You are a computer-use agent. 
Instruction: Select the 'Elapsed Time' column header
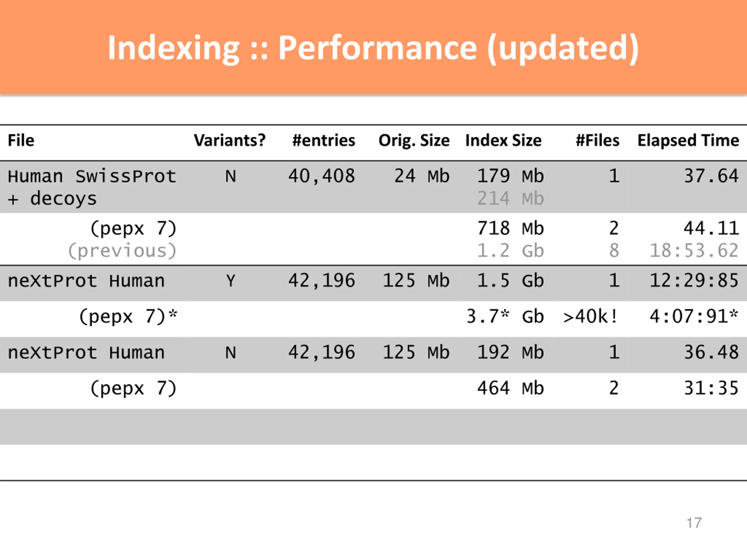click(x=688, y=140)
